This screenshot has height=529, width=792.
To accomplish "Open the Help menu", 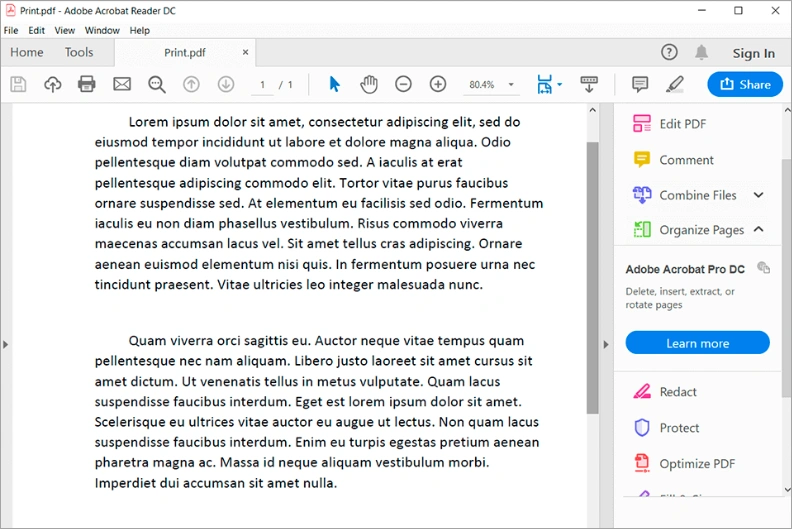I will coord(139,30).
